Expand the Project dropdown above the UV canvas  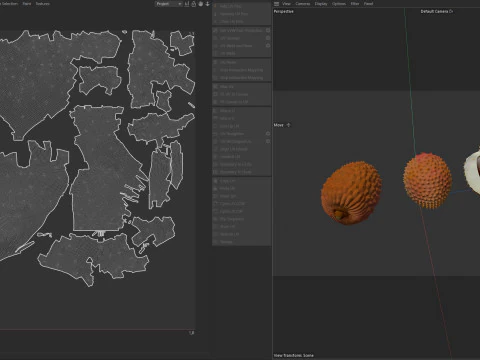click(169, 4)
